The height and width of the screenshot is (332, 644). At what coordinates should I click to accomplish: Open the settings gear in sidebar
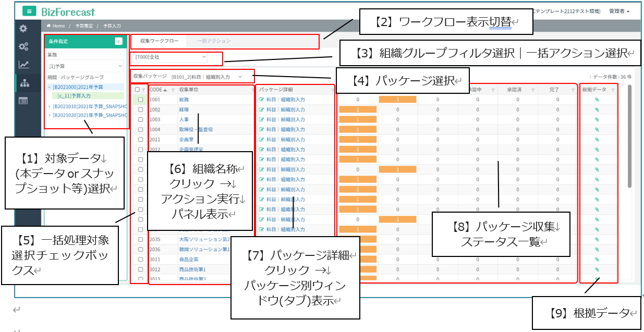[23, 29]
